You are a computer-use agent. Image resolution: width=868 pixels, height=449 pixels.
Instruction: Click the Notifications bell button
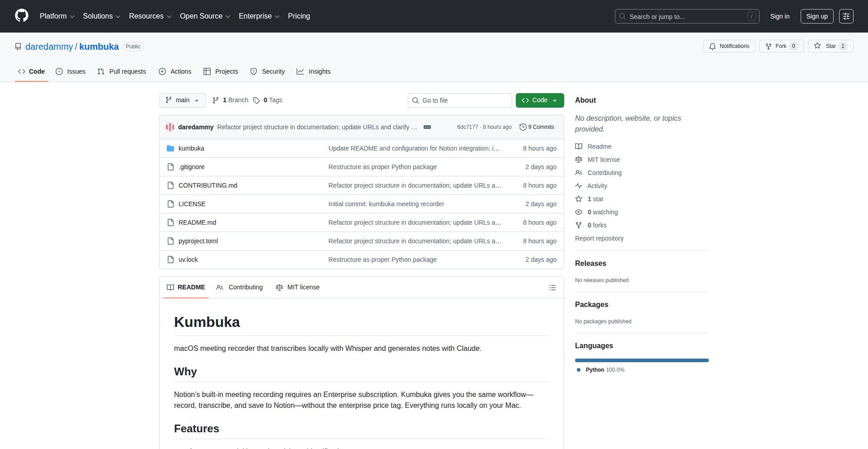click(x=729, y=46)
